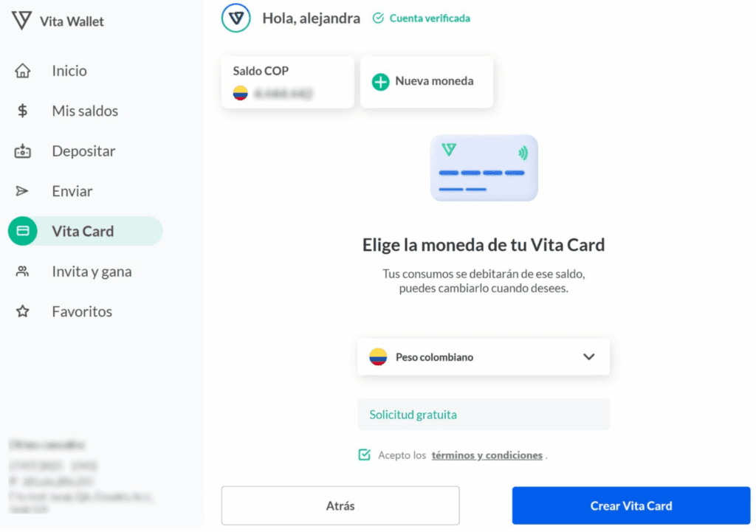The image size is (756, 532).
Task: Go to Mis saldos menu item
Action: coord(85,111)
